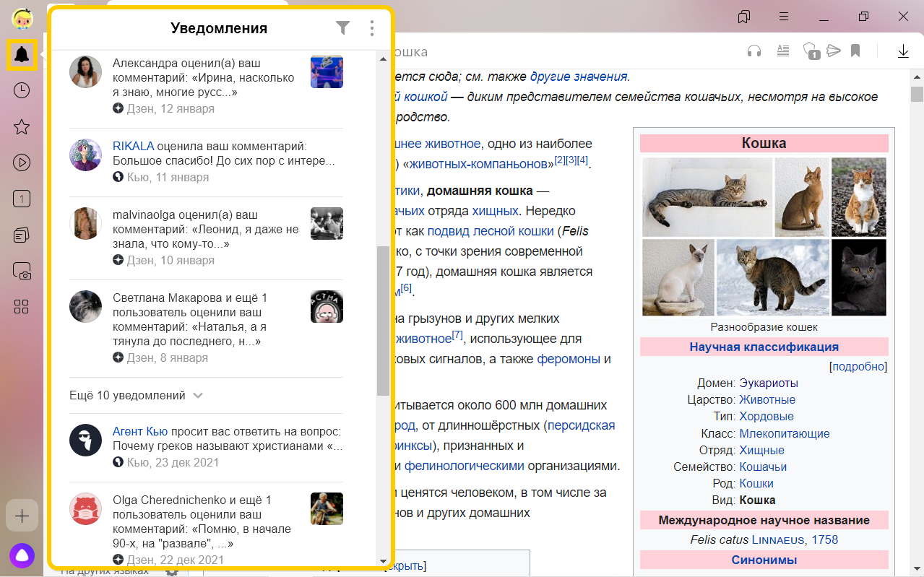Click the notifications bell icon in sidebar
This screenshot has height=577, width=924.
click(22, 55)
